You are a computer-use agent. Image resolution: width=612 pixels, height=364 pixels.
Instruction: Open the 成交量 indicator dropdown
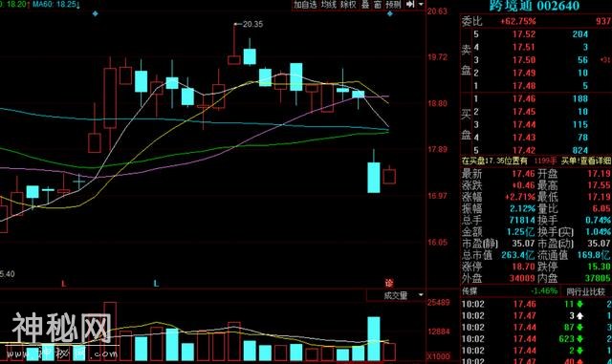[396, 295]
